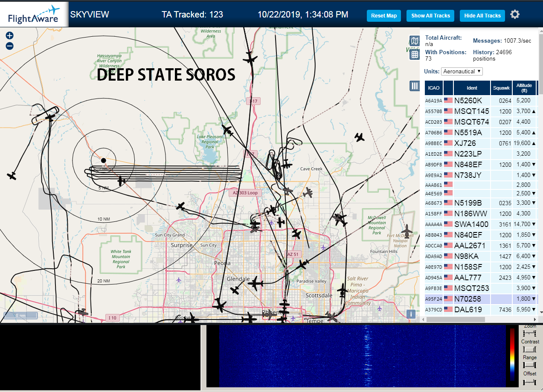
Task: Select the DAL619 row
Action: pyautogui.click(x=481, y=309)
